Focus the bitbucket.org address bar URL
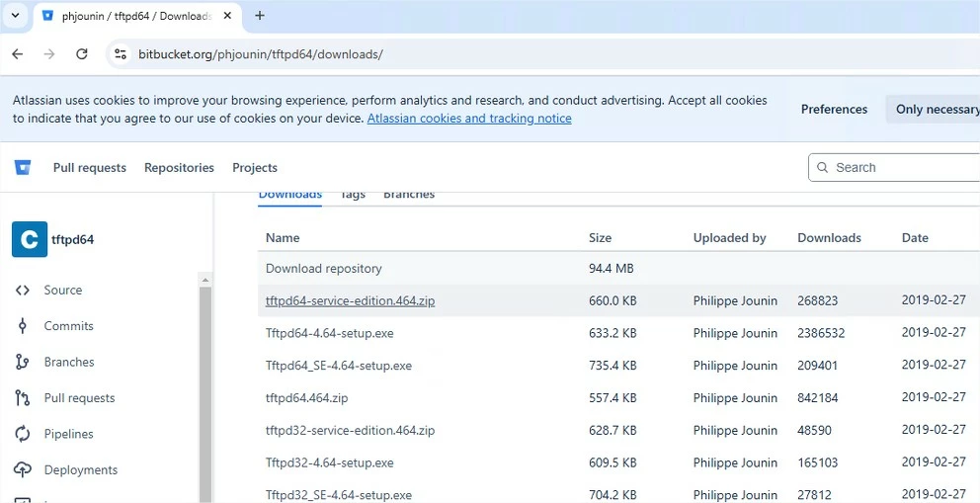Image resolution: width=980 pixels, height=503 pixels. tap(261, 54)
